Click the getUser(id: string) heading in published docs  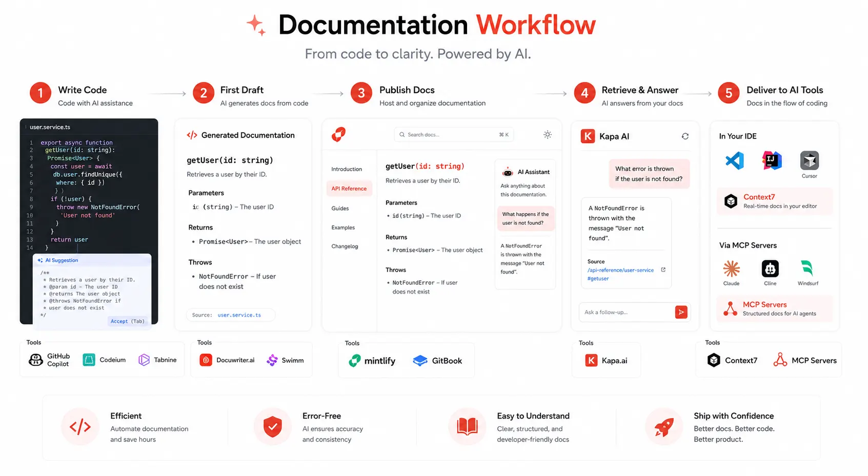point(425,166)
